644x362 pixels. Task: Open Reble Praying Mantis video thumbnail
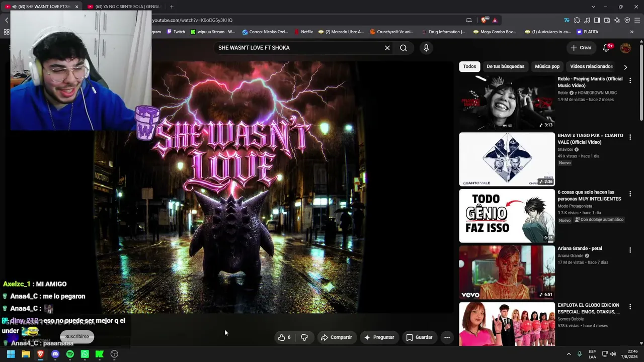[507, 102]
